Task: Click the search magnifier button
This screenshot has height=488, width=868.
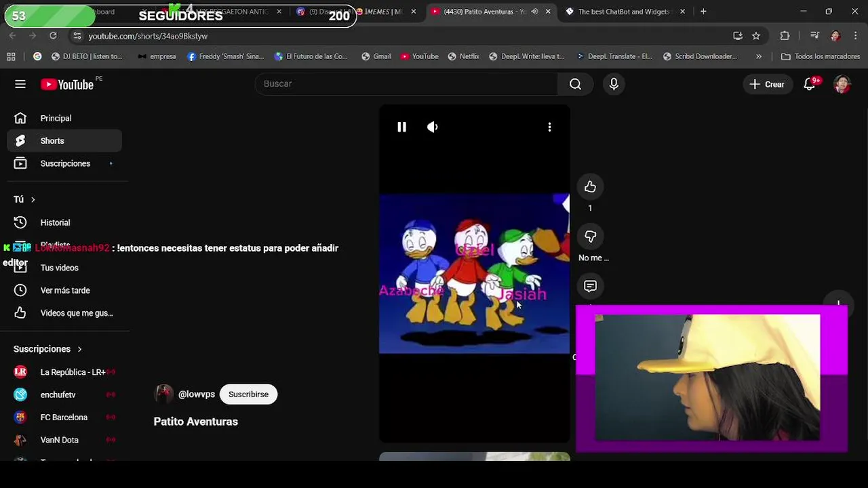Action: 575,84
